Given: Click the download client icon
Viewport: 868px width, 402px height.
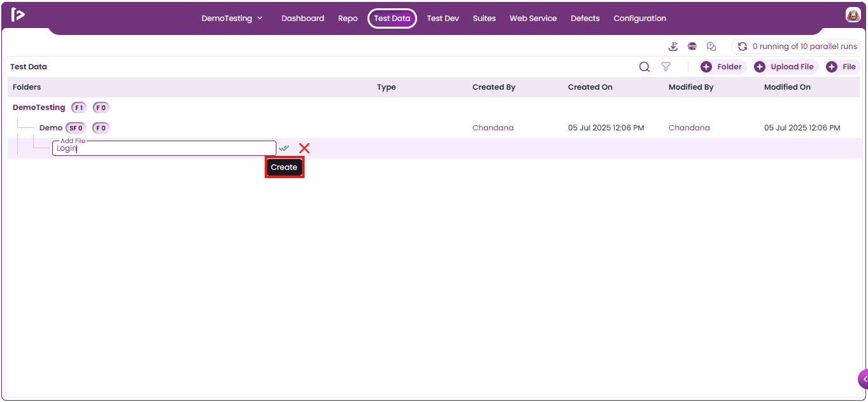Looking at the screenshot, I should [x=673, y=46].
